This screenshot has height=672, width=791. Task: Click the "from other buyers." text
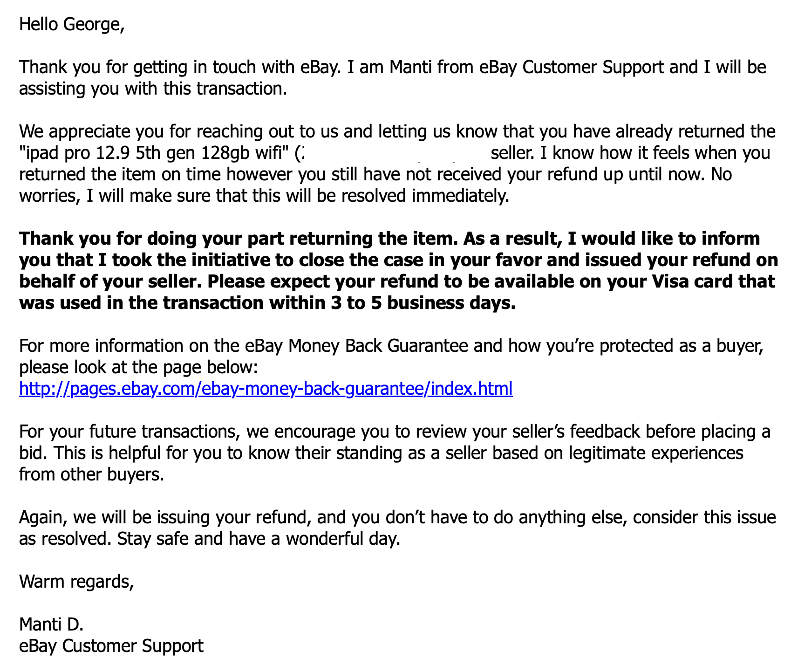[92, 474]
